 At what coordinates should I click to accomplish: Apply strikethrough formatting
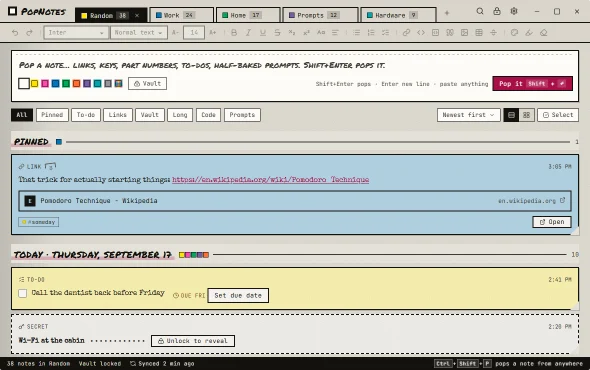[x=277, y=33]
